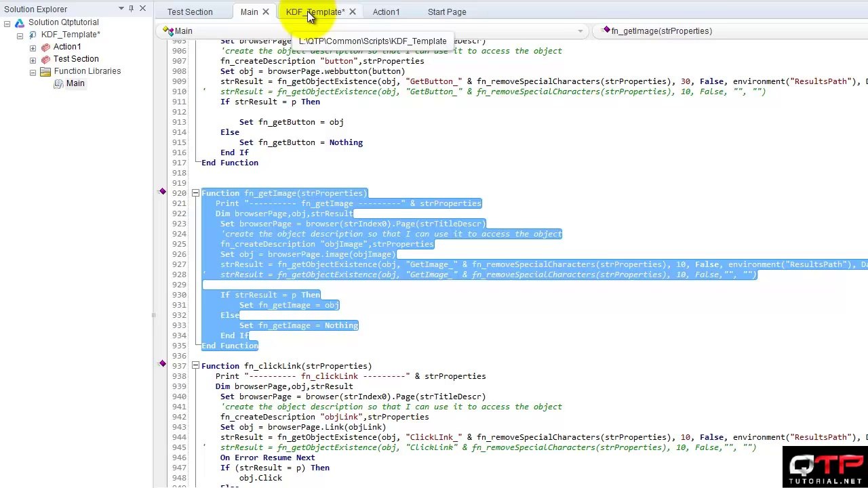Click line 933 'Set fn_getImage = Nothing'
This screenshot has width=868, height=488.
pos(298,325)
